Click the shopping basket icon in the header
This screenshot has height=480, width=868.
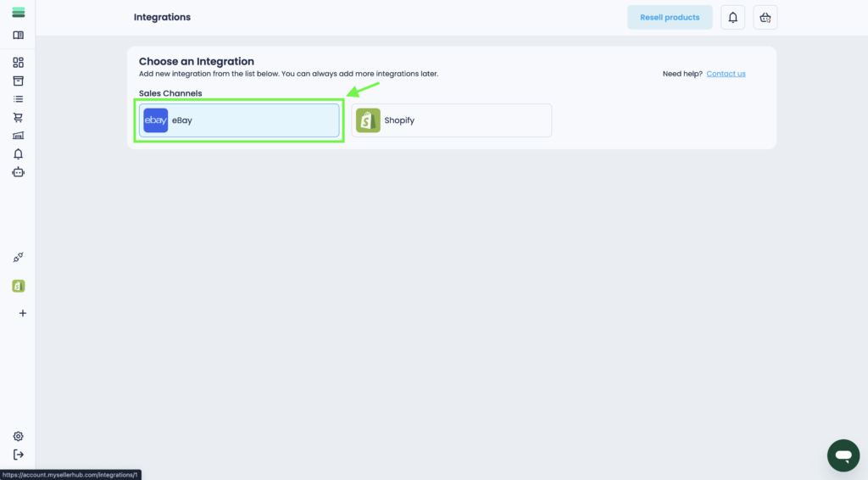(765, 18)
